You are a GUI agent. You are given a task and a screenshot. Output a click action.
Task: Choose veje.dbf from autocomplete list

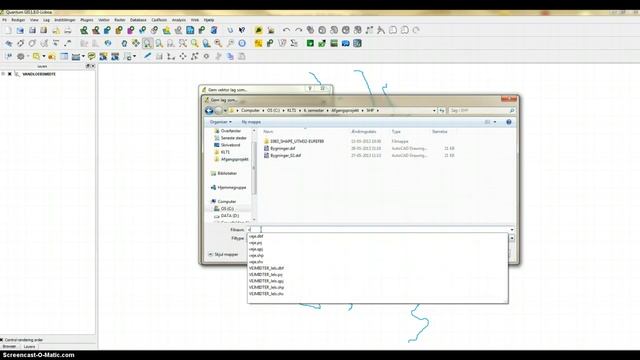[x=256, y=236]
